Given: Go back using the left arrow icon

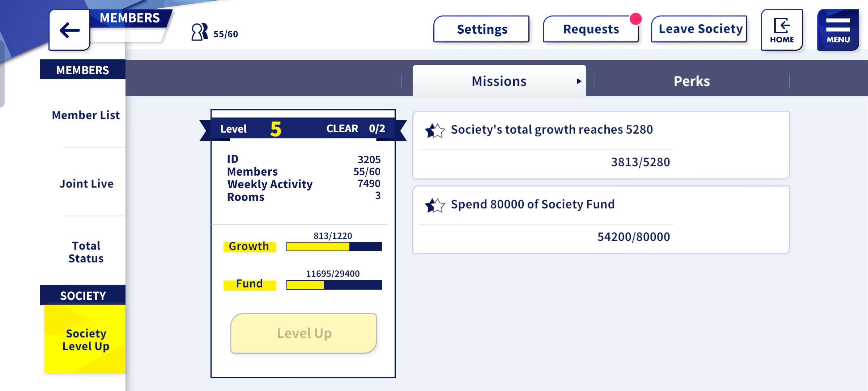Looking at the screenshot, I should [x=69, y=30].
